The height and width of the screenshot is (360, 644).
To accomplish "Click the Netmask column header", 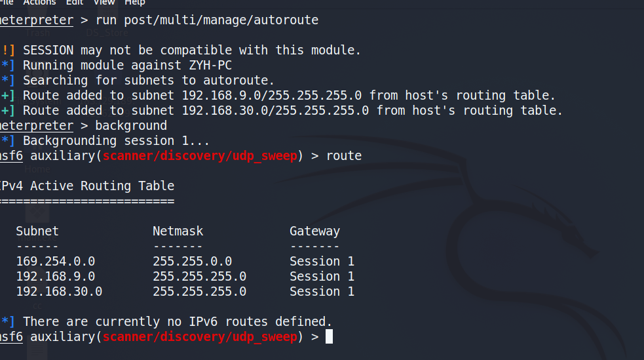I will (178, 231).
